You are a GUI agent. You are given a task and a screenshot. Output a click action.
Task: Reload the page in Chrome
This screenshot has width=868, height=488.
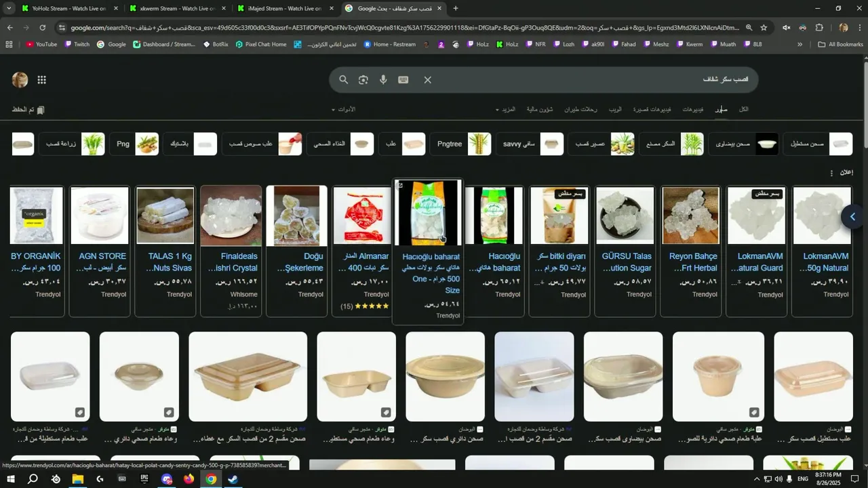coord(43,28)
